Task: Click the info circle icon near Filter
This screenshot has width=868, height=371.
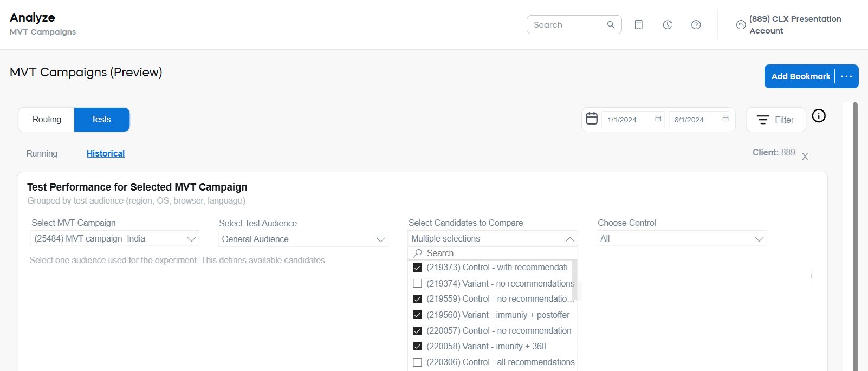Action: [819, 116]
